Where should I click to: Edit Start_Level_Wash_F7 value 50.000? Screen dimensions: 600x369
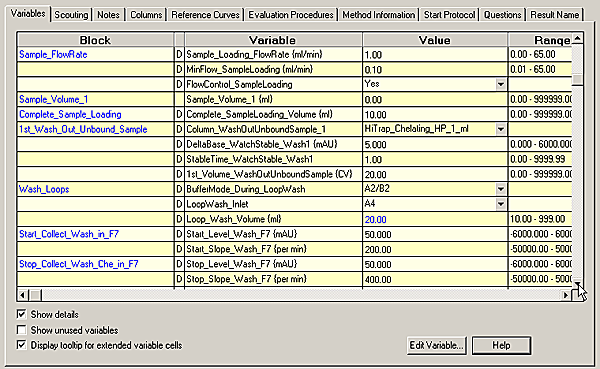pos(435,234)
